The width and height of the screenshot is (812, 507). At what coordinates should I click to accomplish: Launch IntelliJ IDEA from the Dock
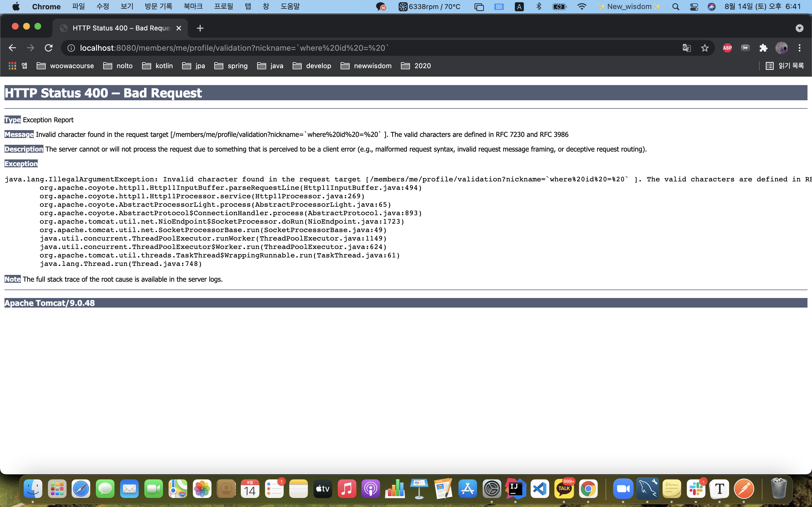point(515,489)
